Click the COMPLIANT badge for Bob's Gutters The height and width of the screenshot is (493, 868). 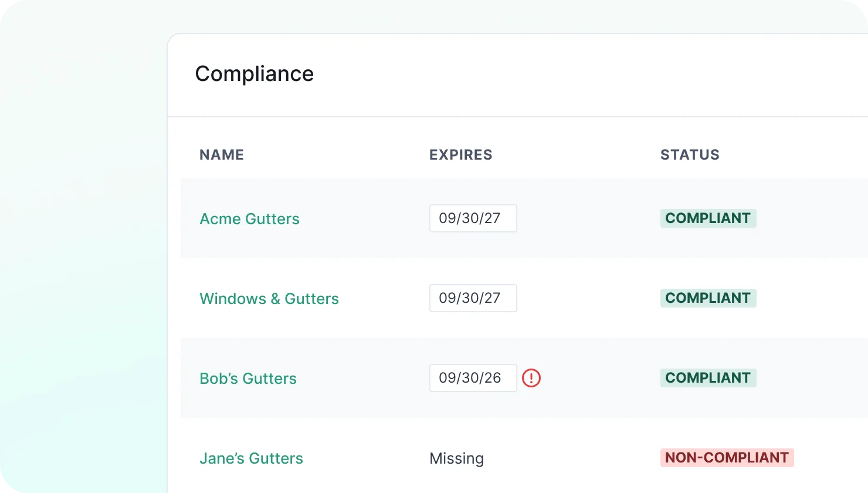[x=708, y=378]
